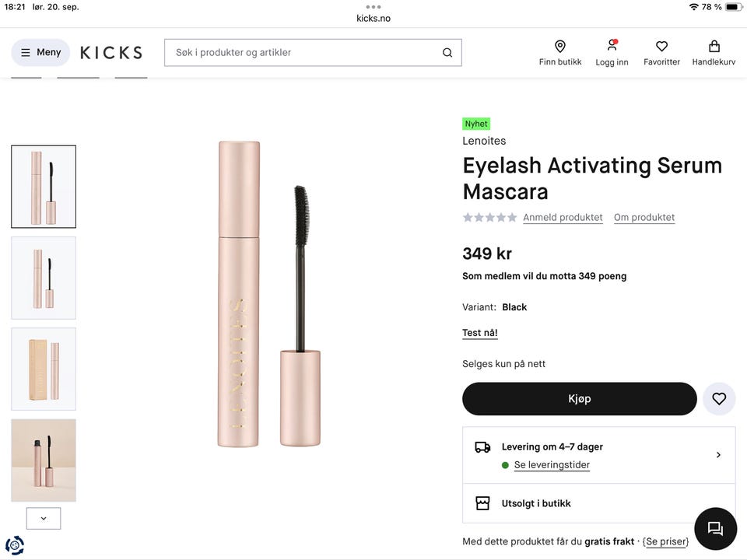Open the Logg inn account icon
This screenshot has height=560, width=747.
click(x=612, y=53)
